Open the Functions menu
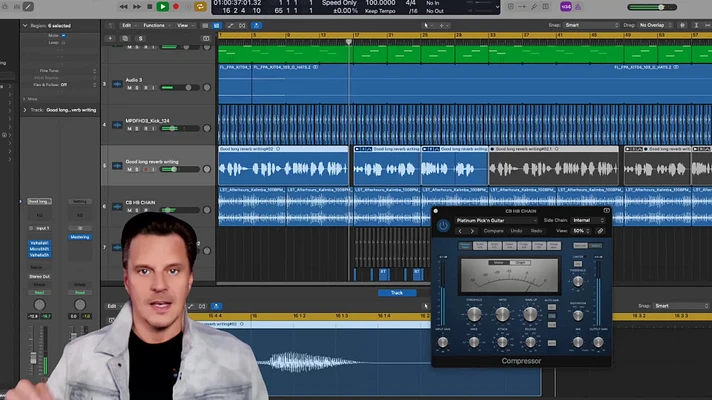Viewport: 712px width, 400px height. [x=156, y=25]
